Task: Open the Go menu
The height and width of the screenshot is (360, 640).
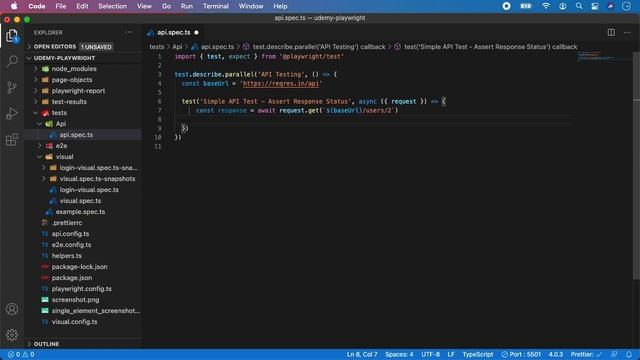Action: click(x=166, y=6)
